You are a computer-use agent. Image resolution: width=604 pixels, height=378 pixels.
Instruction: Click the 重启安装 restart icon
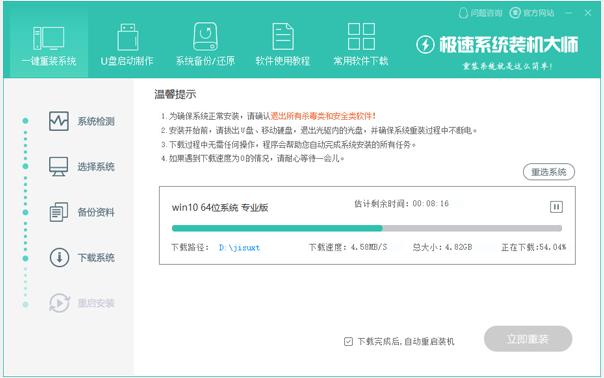pyautogui.click(x=59, y=303)
